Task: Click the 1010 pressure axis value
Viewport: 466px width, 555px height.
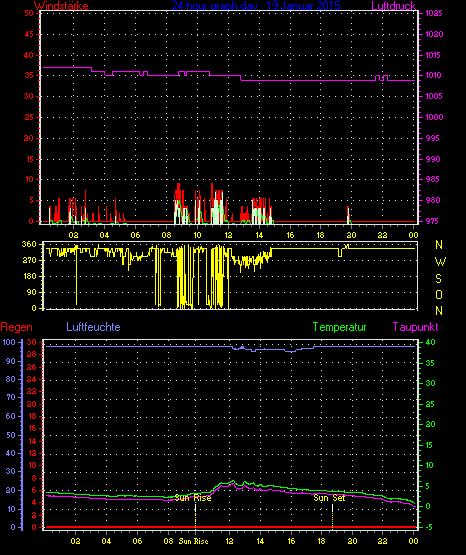Action: pos(433,75)
